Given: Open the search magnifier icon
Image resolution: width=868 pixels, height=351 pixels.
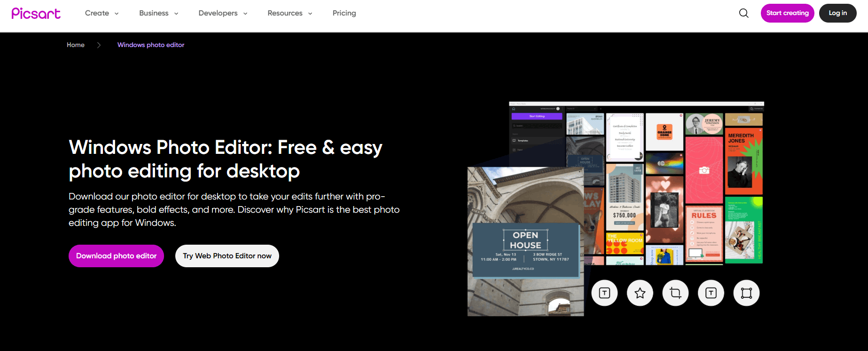Looking at the screenshot, I should click(x=743, y=13).
